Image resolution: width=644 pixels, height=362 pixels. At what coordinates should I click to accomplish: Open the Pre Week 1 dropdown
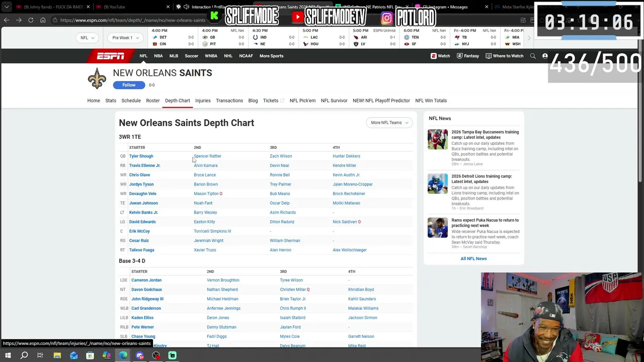click(125, 38)
